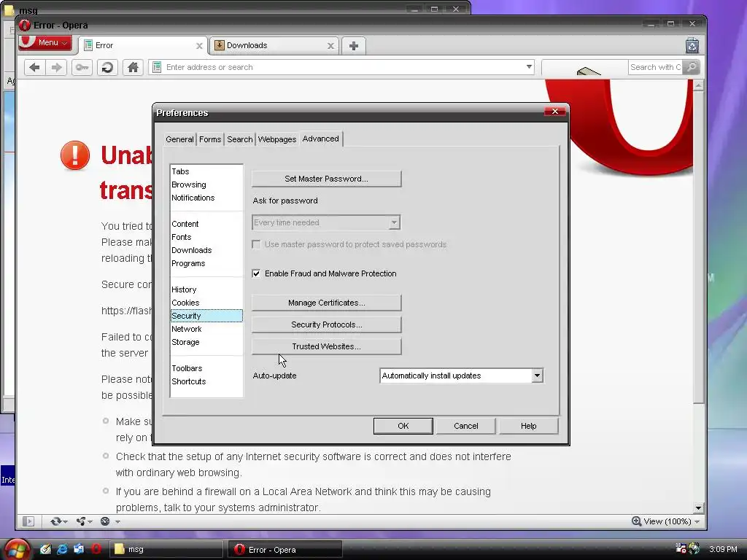
Task: Open a new tab with the plus button
Action: [354, 46]
